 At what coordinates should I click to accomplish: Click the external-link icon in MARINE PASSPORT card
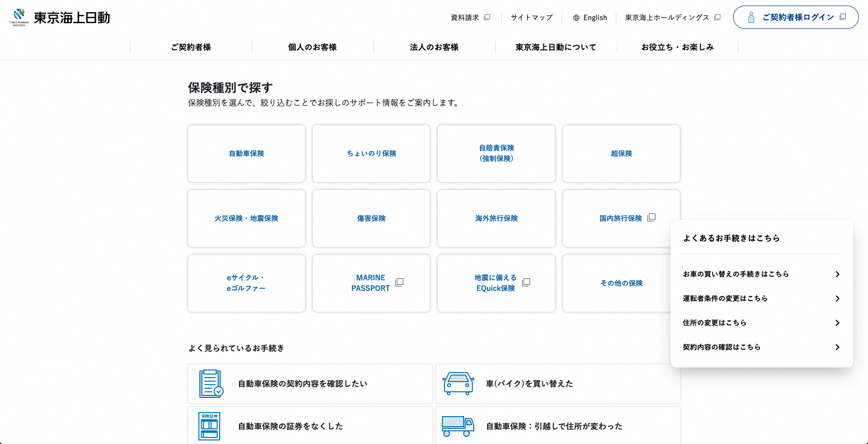coord(399,282)
